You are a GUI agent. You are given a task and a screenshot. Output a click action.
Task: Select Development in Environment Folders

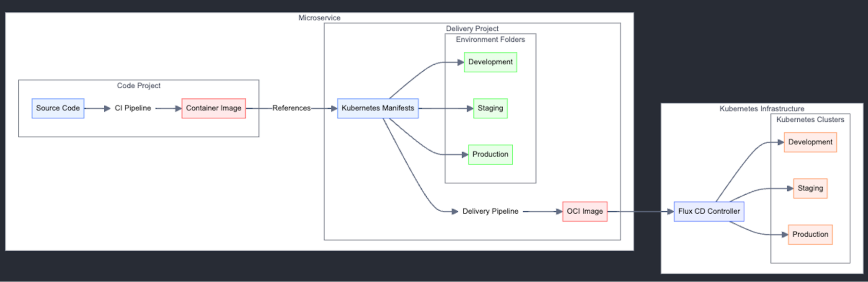pyautogui.click(x=490, y=62)
